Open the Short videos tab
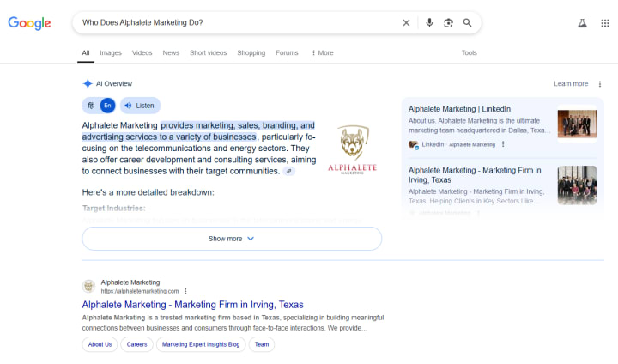The image size is (618, 364). point(208,53)
